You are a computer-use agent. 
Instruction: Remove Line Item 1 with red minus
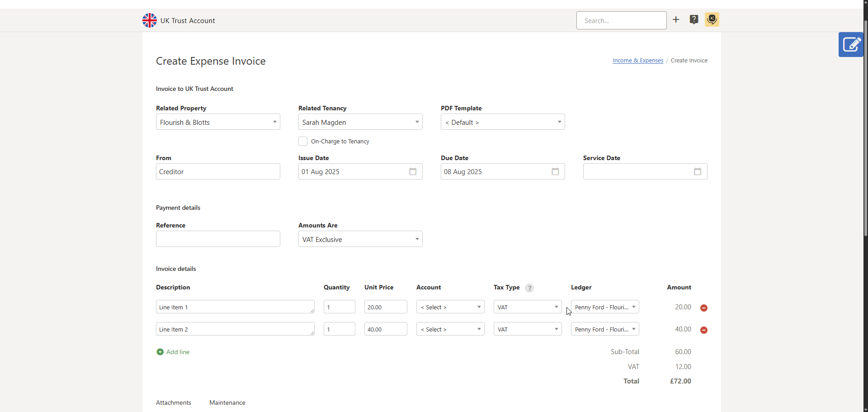coord(704,308)
